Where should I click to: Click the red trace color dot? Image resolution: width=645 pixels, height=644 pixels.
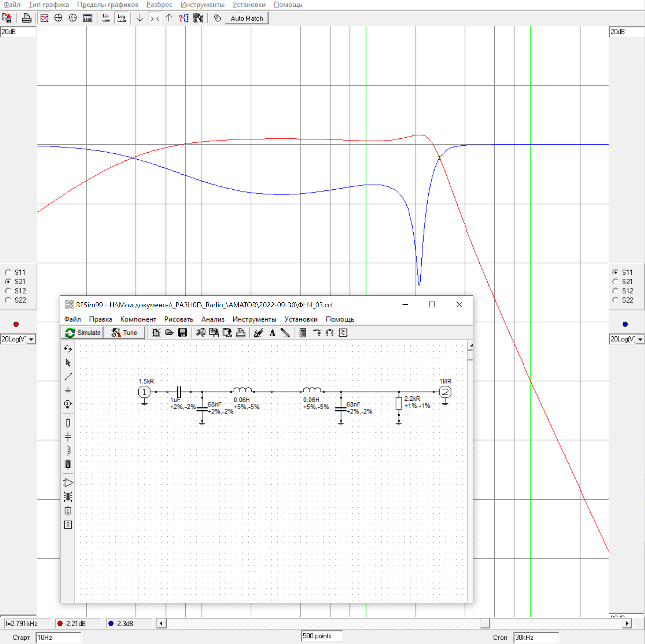click(x=16, y=324)
